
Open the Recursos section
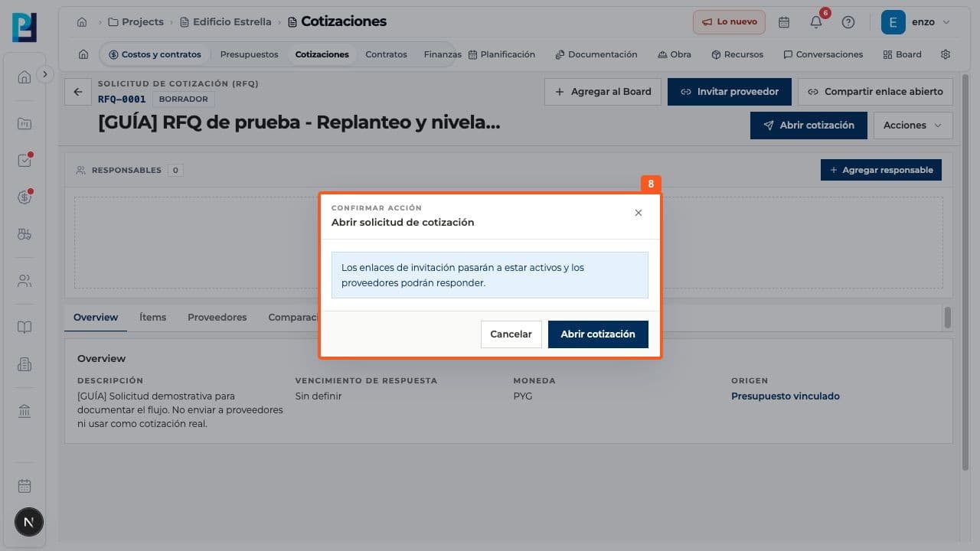coord(737,54)
